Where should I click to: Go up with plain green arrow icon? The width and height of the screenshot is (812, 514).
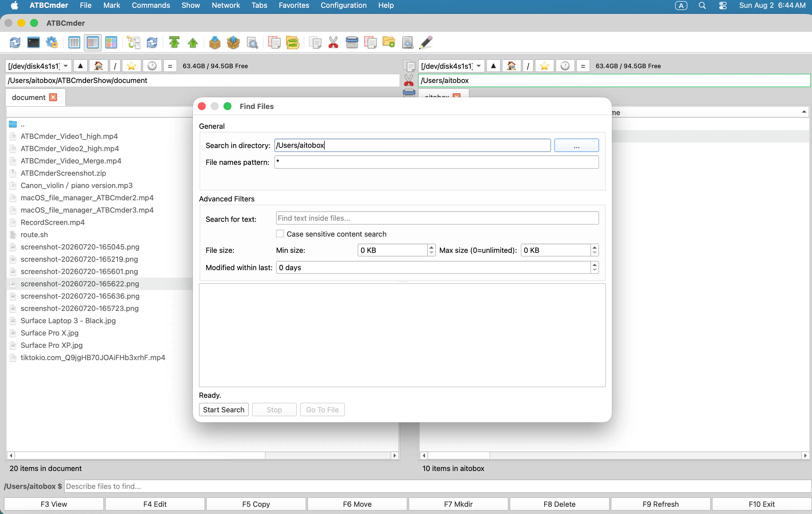pyautogui.click(x=193, y=43)
